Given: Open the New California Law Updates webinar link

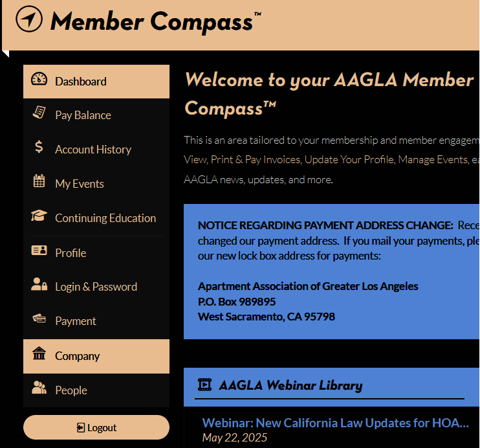Looking at the screenshot, I should (335, 423).
